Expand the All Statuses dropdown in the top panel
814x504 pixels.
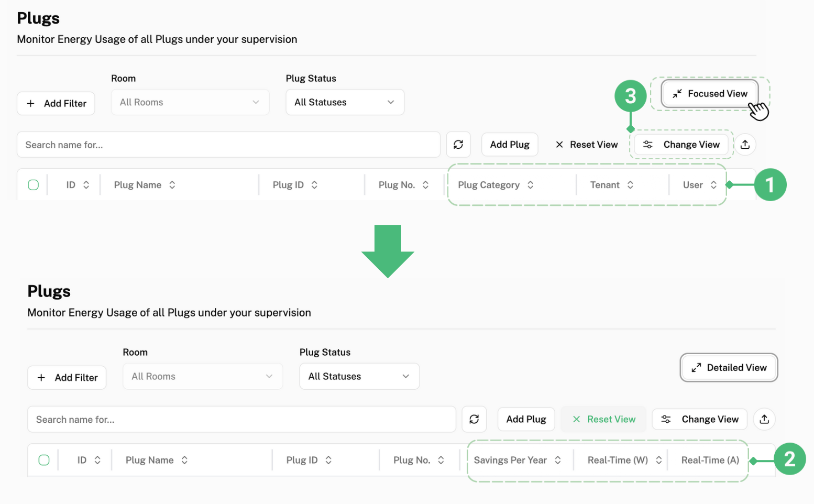345,102
